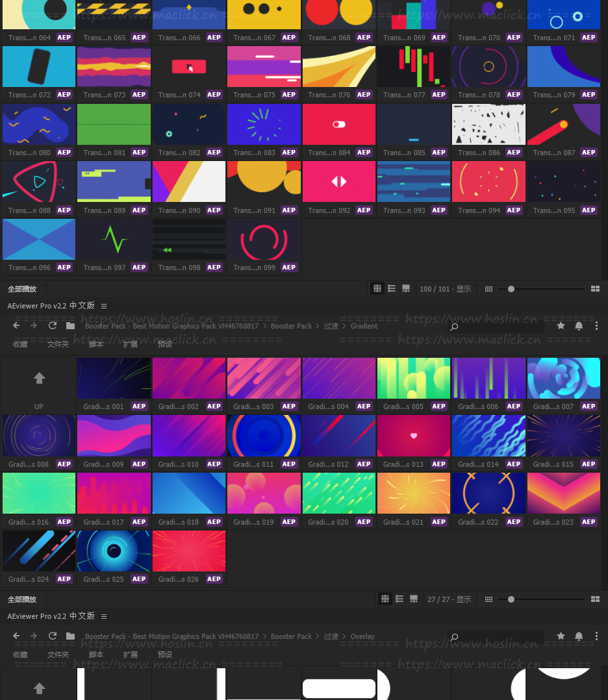
Task: Switch to grid view beside 27 / 27
Action: pos(385,599)
